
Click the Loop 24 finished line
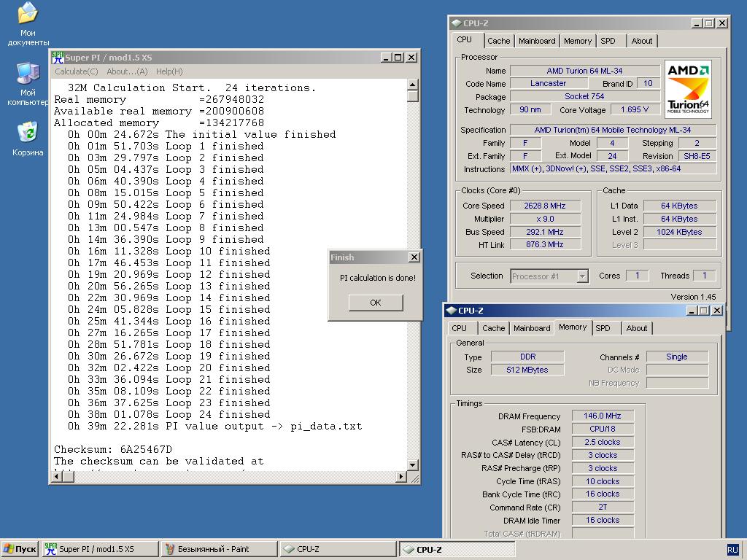pos(169,414)
